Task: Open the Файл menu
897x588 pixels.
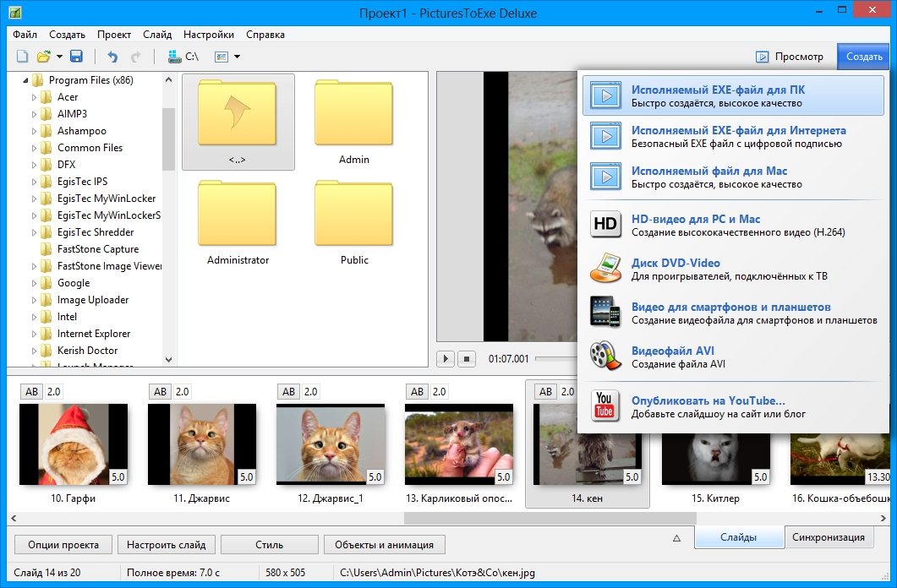Action: pyautogui.click(x=25, y=35)
